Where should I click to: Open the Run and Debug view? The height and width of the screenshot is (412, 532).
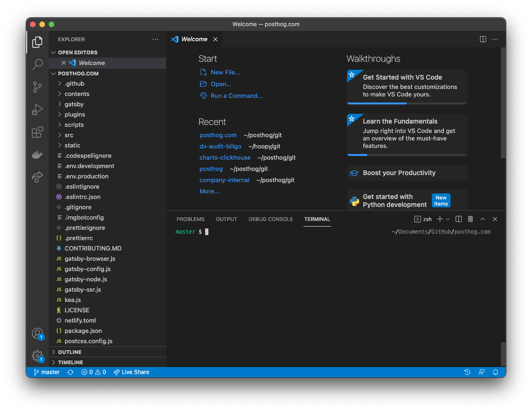click(x=37, y=110)
